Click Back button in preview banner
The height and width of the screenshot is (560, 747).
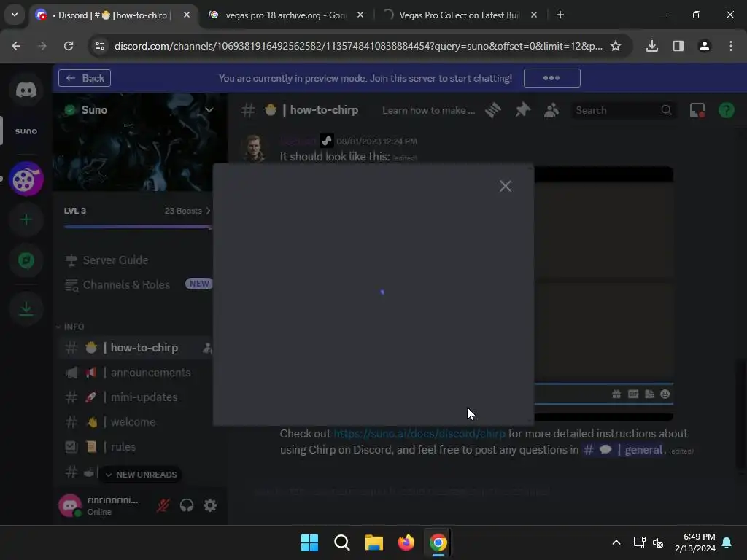tap(85, 78)
